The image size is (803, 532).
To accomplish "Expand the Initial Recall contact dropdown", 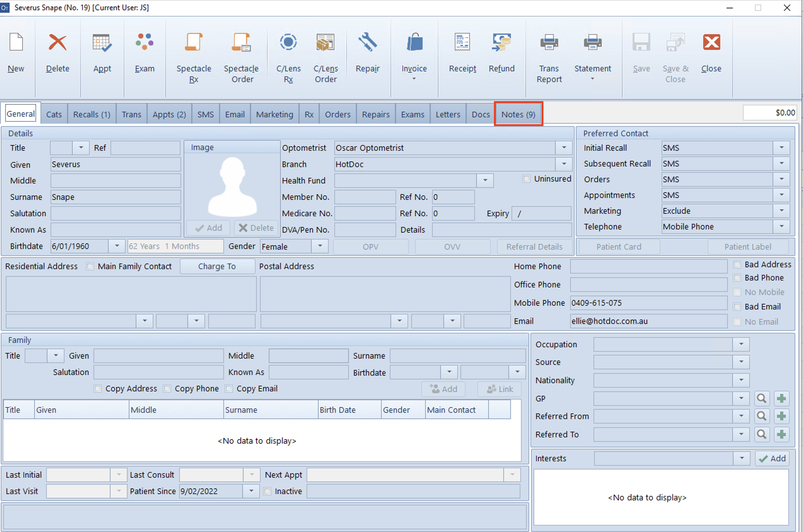I will [x=782, y=147].
